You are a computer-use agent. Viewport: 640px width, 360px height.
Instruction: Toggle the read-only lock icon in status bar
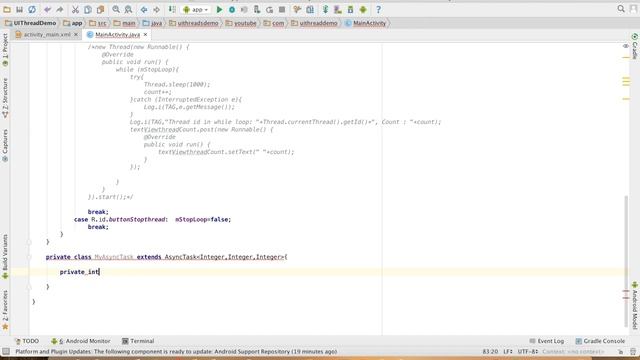(620, 351)
